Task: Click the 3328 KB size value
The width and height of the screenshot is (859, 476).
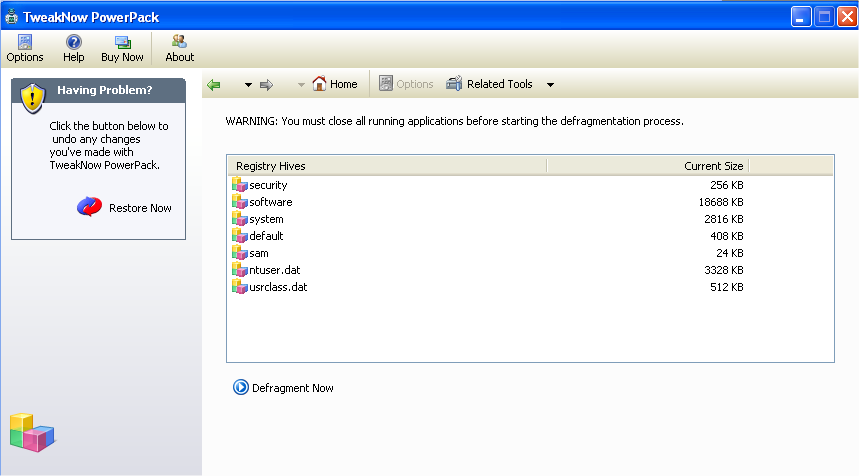Action: (724, 270)
